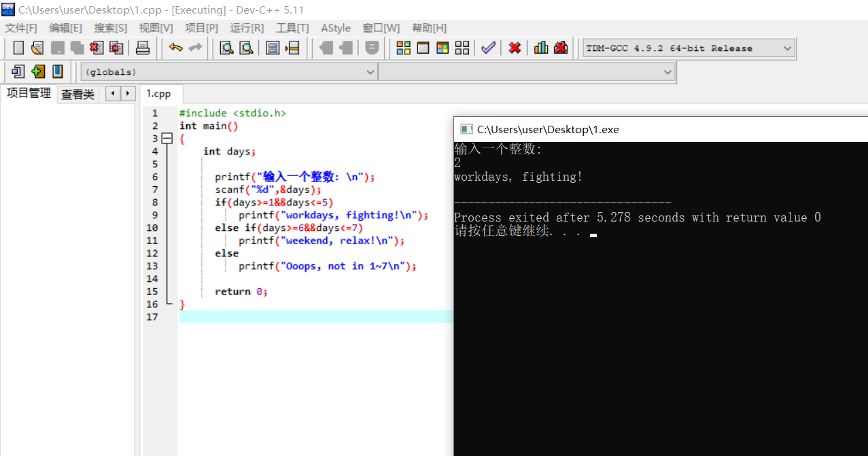This screenshot has height=456, width=868.
Task: Click the return 0; line
Action: tap(241, 292)
